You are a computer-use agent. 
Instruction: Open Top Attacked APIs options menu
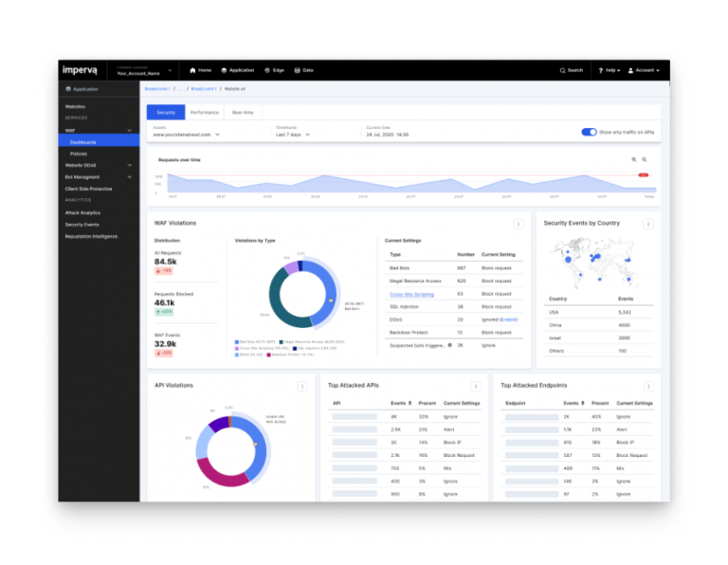[476, 386]
